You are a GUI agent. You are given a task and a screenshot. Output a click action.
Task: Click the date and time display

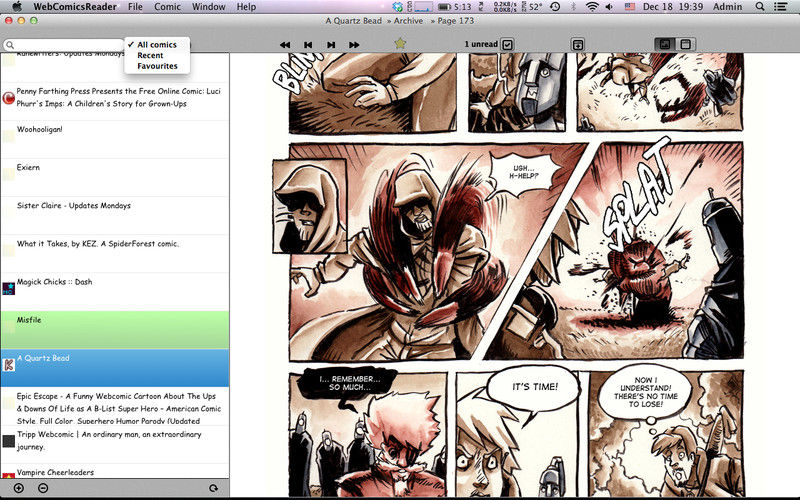(673, 7)
